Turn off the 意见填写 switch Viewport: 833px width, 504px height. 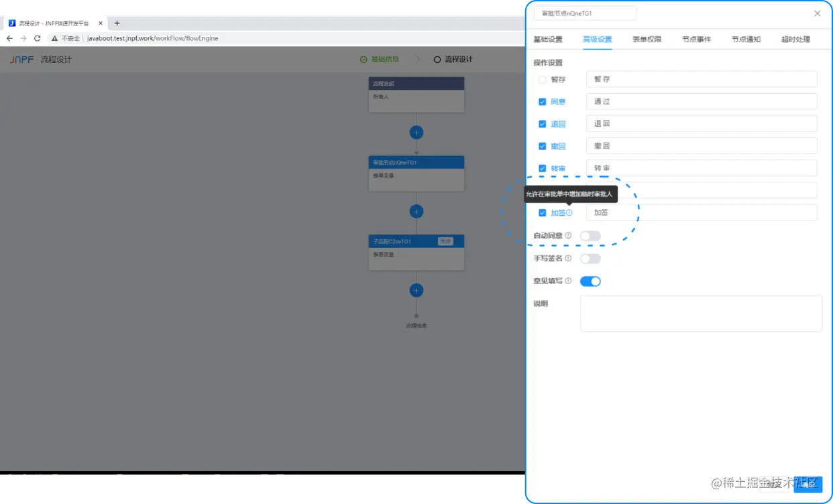(590, 281)
